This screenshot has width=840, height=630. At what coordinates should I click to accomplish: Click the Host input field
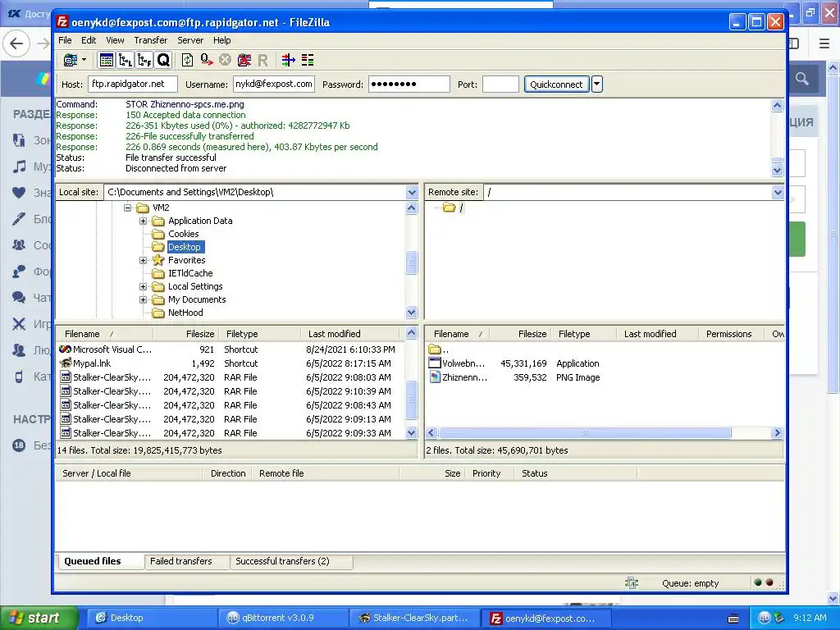(x=132, y=84)
